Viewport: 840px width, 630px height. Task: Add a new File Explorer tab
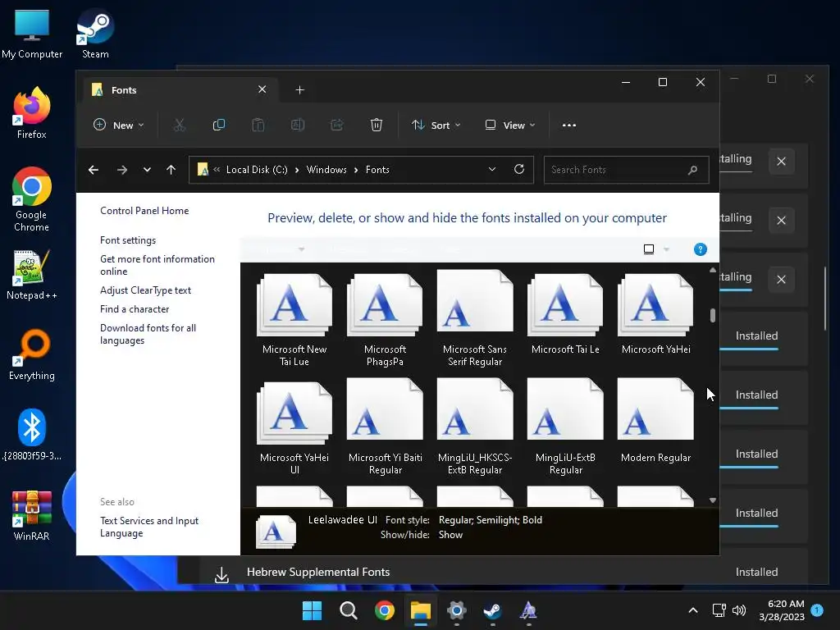[x=300, y=90]
